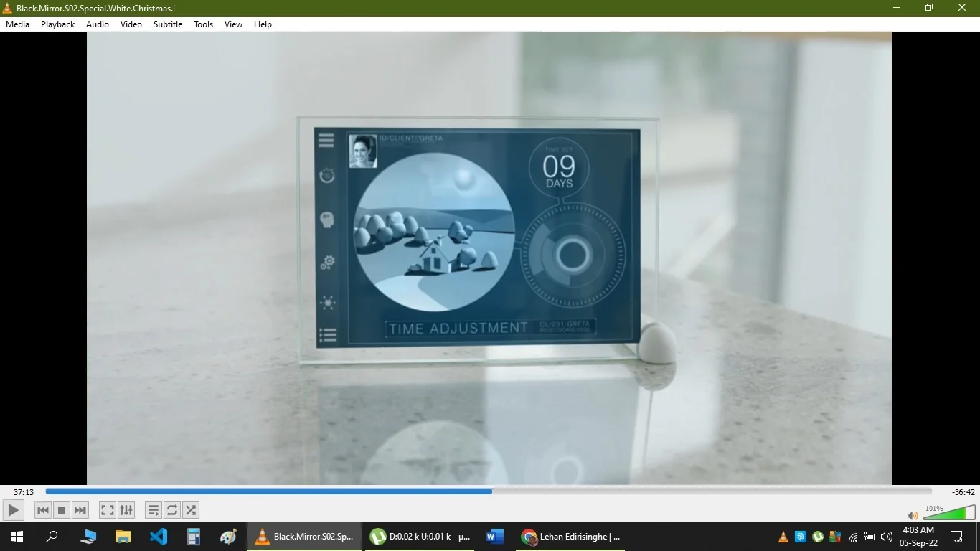Open the Playback menu

[57, 24]
